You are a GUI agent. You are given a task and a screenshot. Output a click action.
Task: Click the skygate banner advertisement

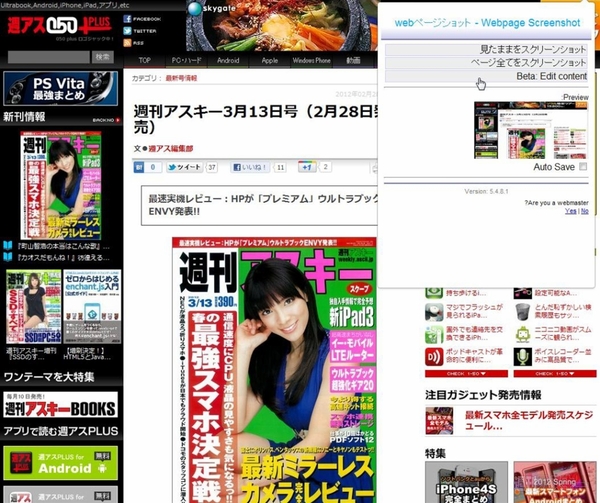coord(282,25)
